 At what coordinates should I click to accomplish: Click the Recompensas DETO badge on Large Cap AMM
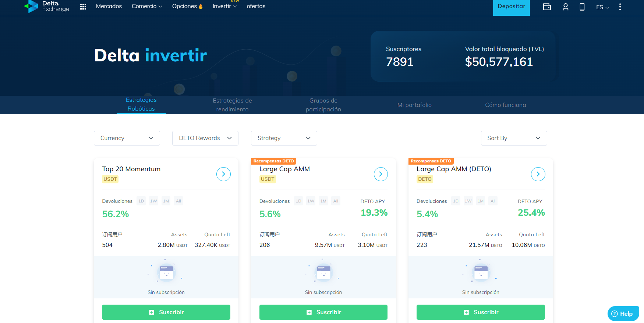pos(273,161)
